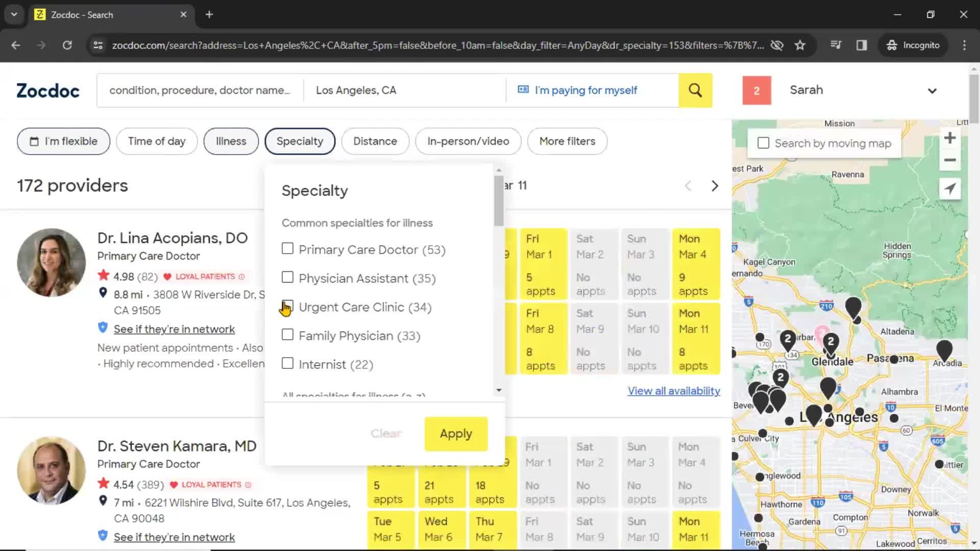Click Dr. Lina Acopians' profile photo
The width and height of the screenshot is (980, 551).
coord(52,262)
